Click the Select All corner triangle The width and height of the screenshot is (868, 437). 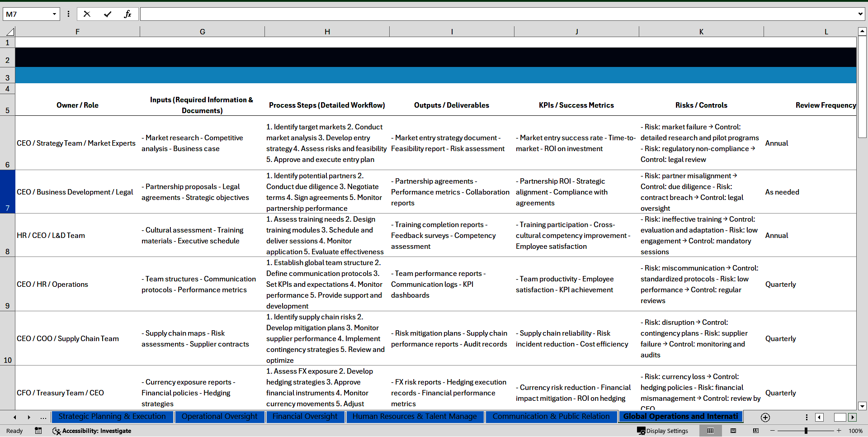pyautogui.click(x=10, y=32)
